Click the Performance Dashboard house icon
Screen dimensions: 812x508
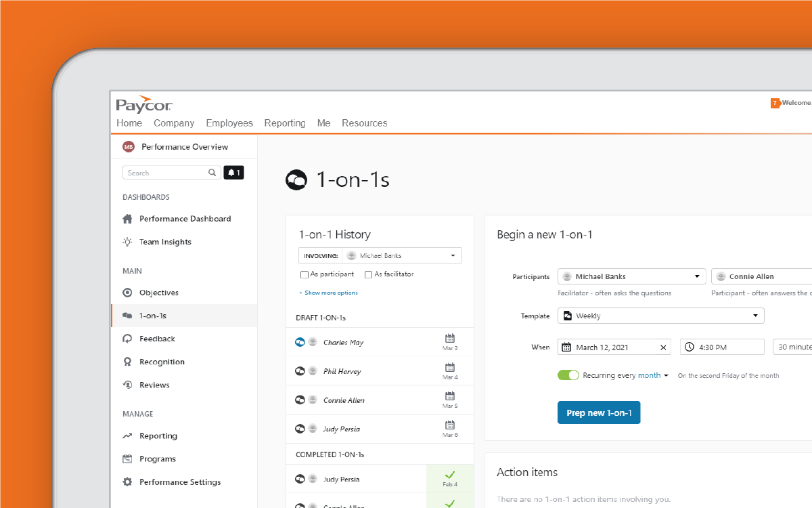tap(127, 219)
